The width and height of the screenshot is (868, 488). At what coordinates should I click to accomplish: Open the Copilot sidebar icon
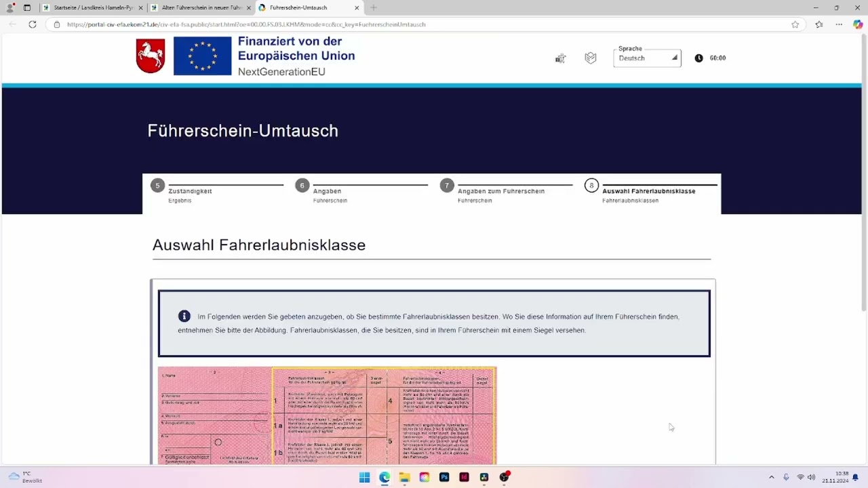858,24
